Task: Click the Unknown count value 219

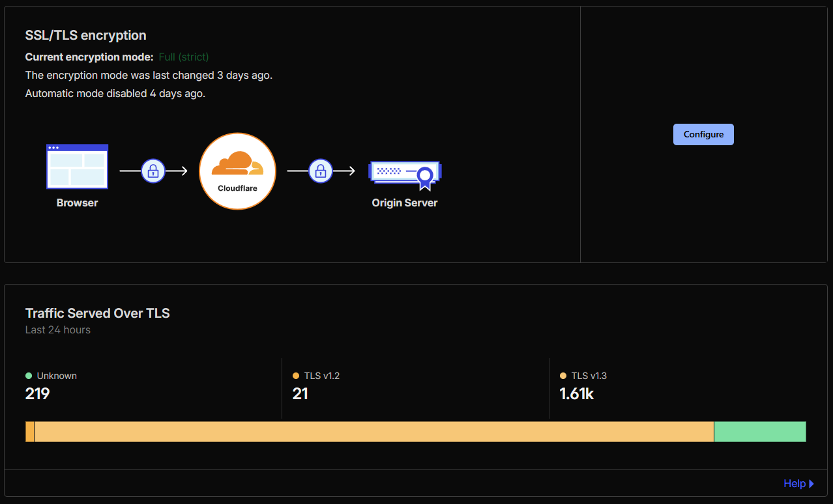Action: pos(38,394)
